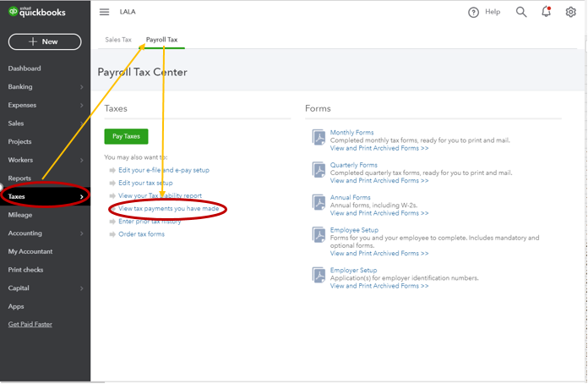Open Apps in the sidebar
588x384 pixels.
pos(16,307)
